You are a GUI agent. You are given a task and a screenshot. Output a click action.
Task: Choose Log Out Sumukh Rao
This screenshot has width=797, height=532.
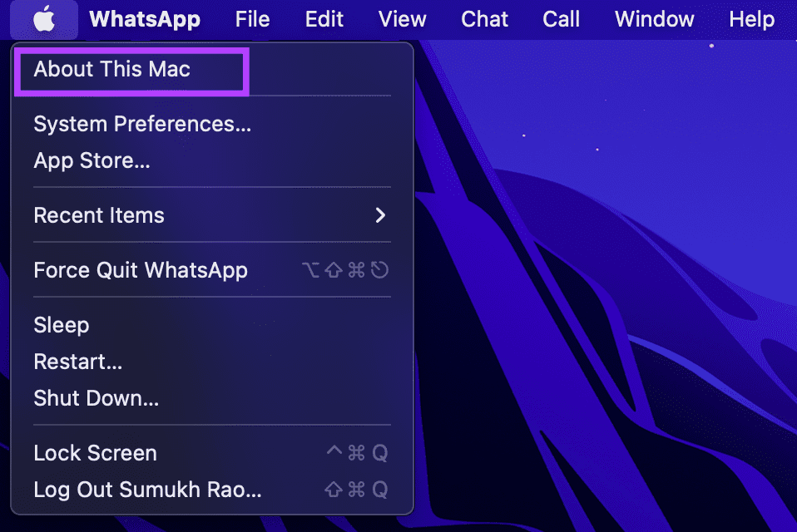point(212,490)
